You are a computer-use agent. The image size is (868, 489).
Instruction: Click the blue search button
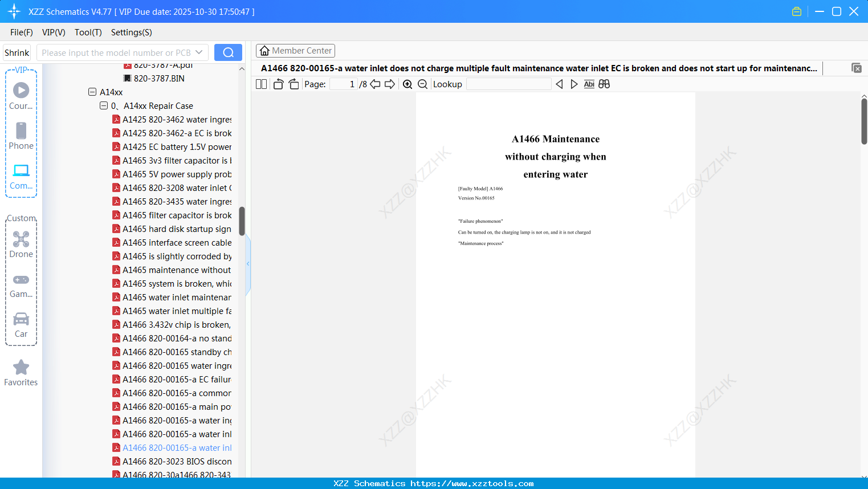pos(228,52)
